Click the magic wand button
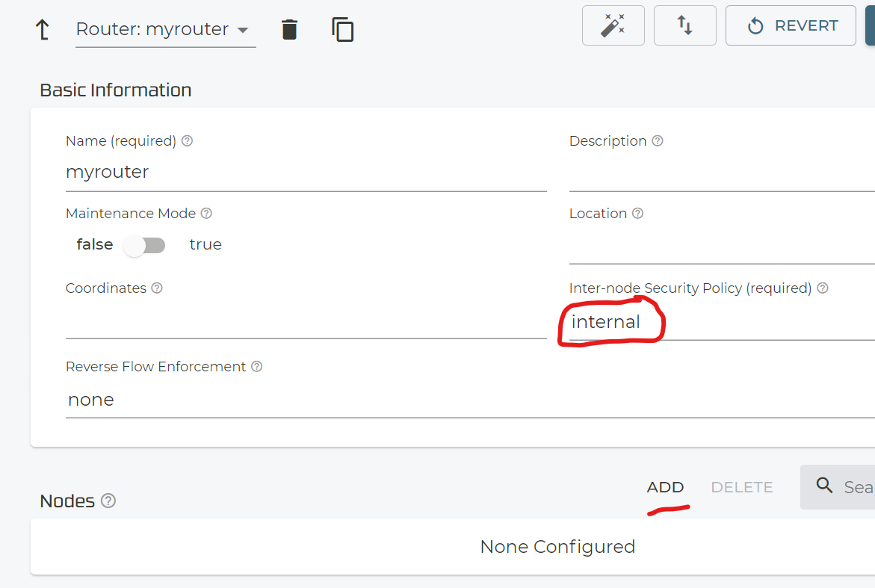 point(613,26)
